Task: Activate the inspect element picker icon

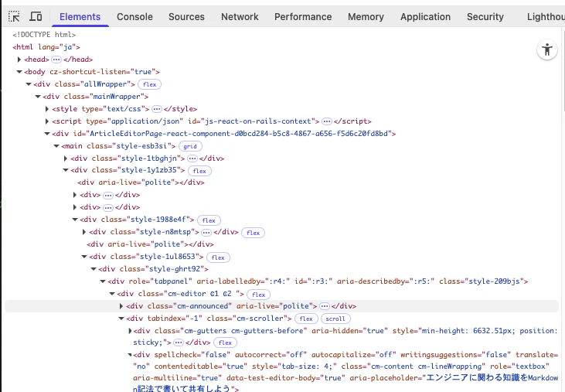Action: [x=14, y=16]
